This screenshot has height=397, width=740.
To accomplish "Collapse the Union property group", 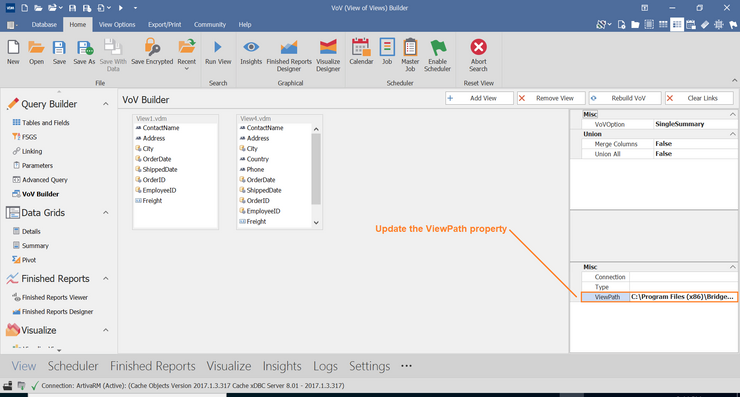I will (732, 134).
